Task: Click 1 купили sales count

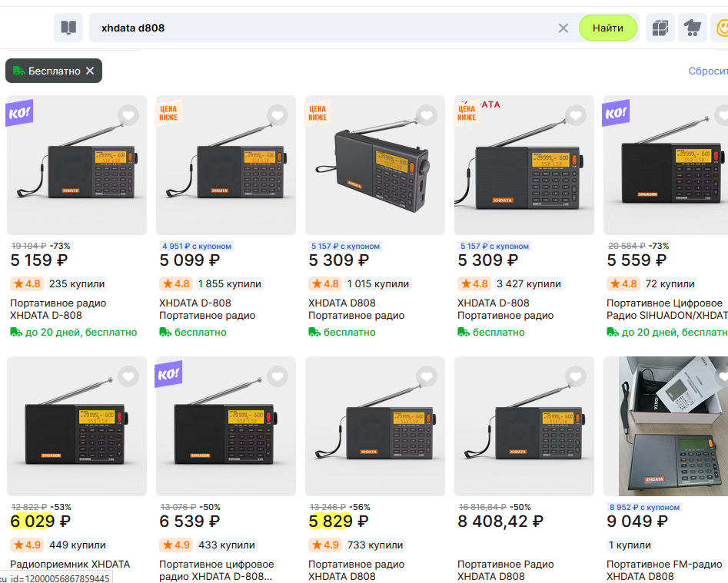Action: coord(630,545)
